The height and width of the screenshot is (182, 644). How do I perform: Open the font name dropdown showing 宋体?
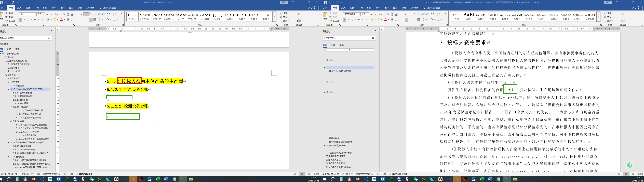click(x=35, y=15)
